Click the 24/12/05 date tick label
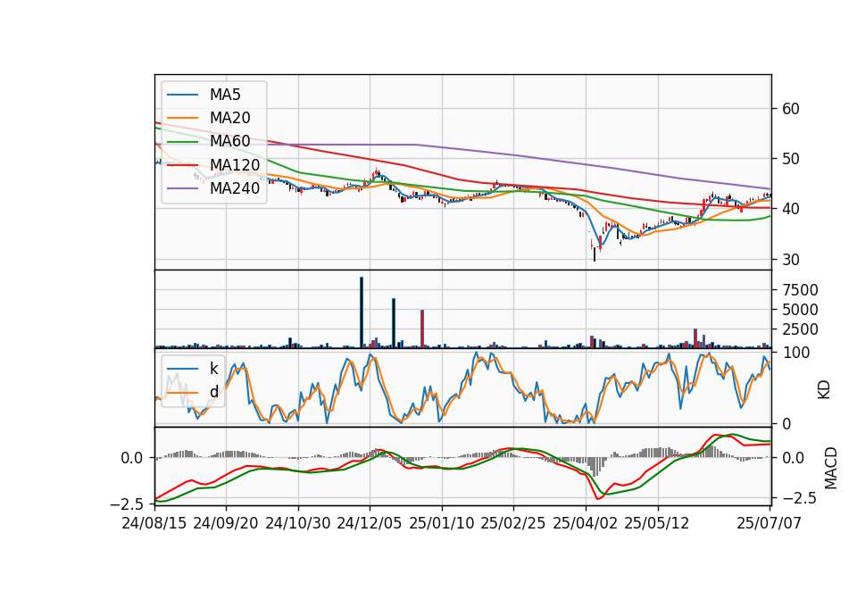Image resolution: width=857 pixels, height=616 pixels. click(370, 523)
